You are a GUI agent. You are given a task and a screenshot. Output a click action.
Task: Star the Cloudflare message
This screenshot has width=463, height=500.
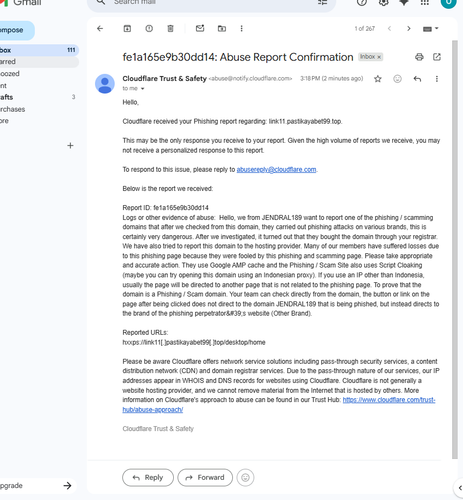(x=378, y=79)
